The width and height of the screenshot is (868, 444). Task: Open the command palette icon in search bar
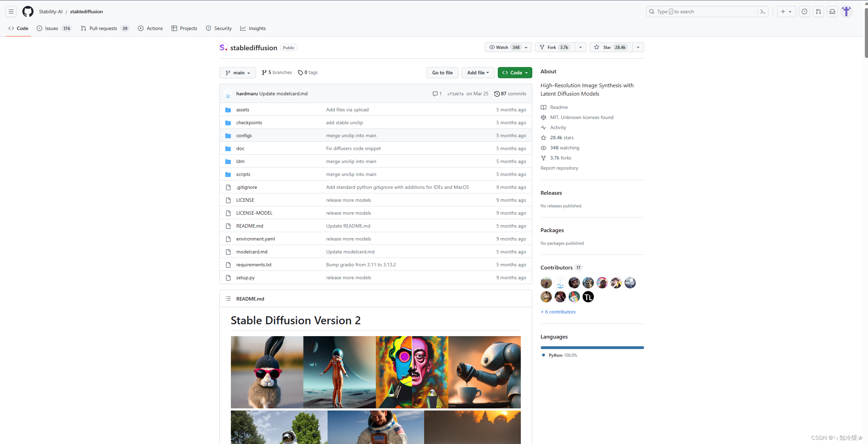[763, 12]
